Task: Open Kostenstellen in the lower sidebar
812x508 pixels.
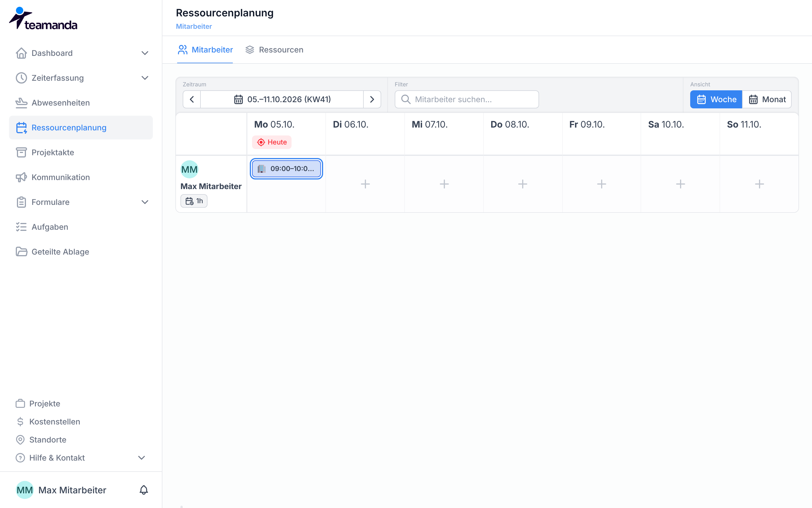Action: coord(48,422)
